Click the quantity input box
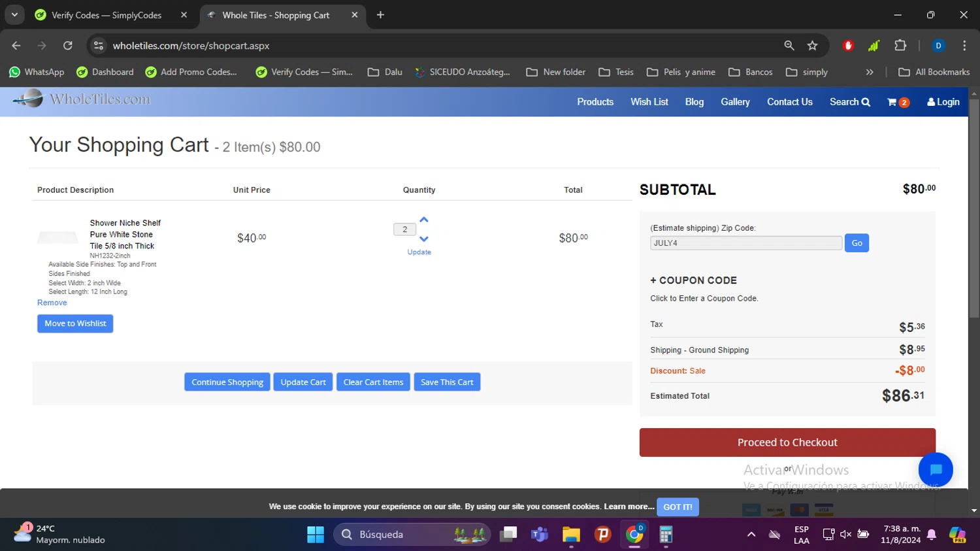This screenshot has width=980, height=551. click(x=404, y=229)
